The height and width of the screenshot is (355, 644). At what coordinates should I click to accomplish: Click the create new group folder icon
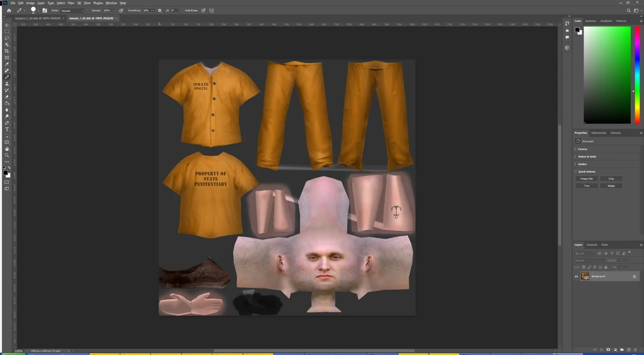pos(622,350)
